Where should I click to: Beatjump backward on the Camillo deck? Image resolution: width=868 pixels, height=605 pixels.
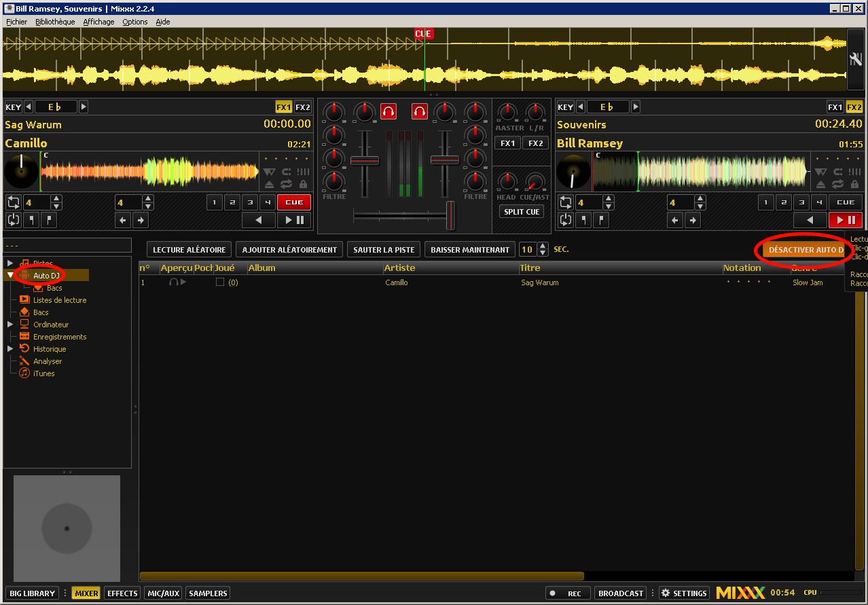(x=123, y=220)
